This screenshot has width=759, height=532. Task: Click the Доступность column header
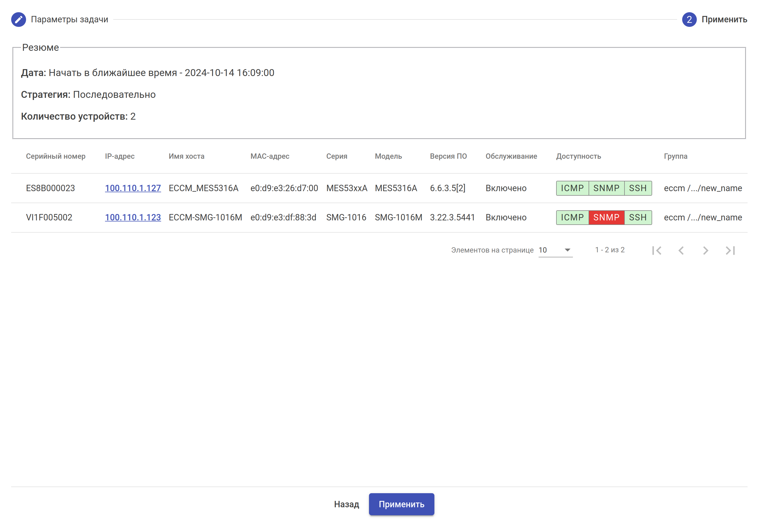click(x=578, y=156)
